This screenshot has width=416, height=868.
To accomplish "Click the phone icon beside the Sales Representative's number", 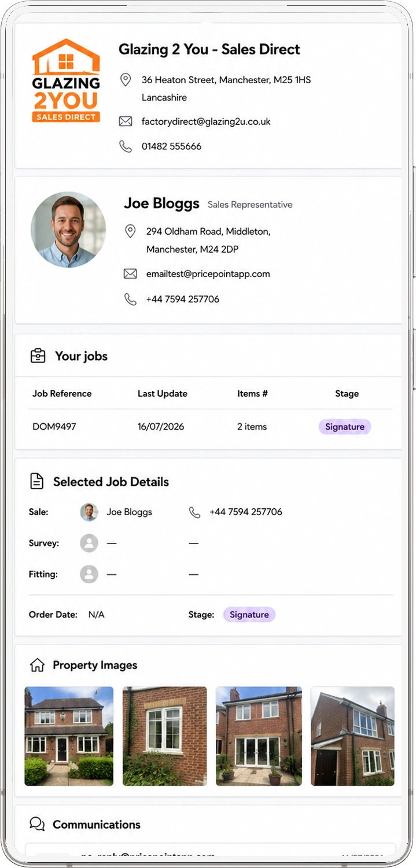I will click(130, 299).
